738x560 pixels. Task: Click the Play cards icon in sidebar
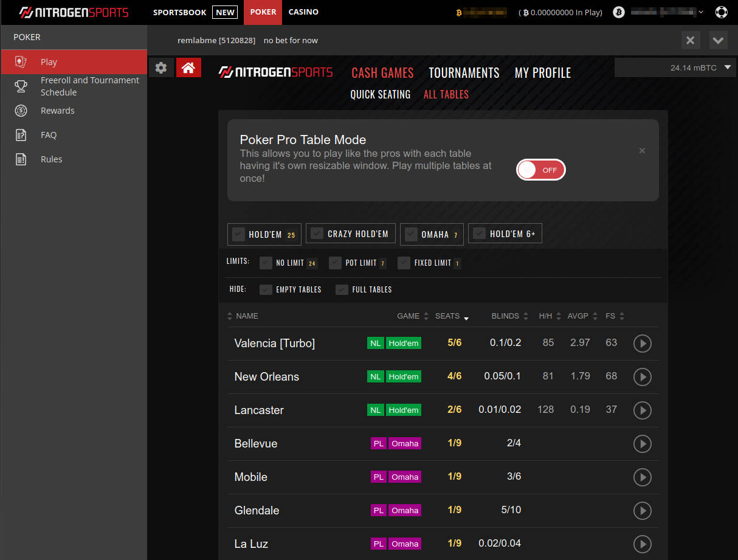[x=21, y=62]
